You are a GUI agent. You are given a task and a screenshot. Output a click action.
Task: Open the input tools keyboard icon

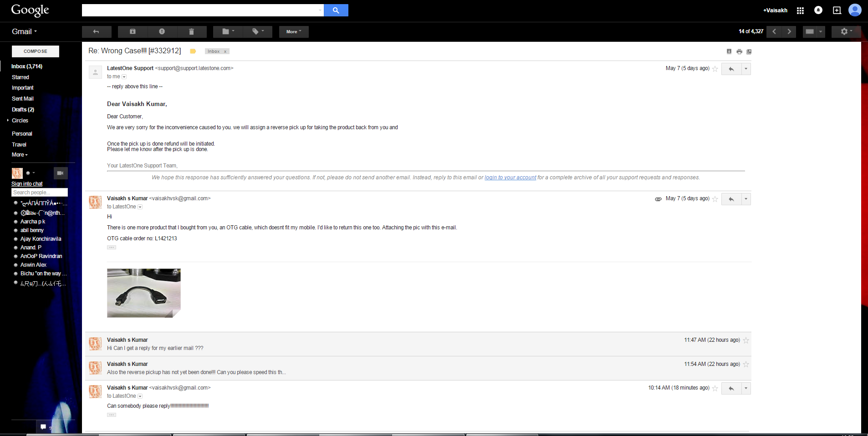pyautogui.click(x=810, y=31)
